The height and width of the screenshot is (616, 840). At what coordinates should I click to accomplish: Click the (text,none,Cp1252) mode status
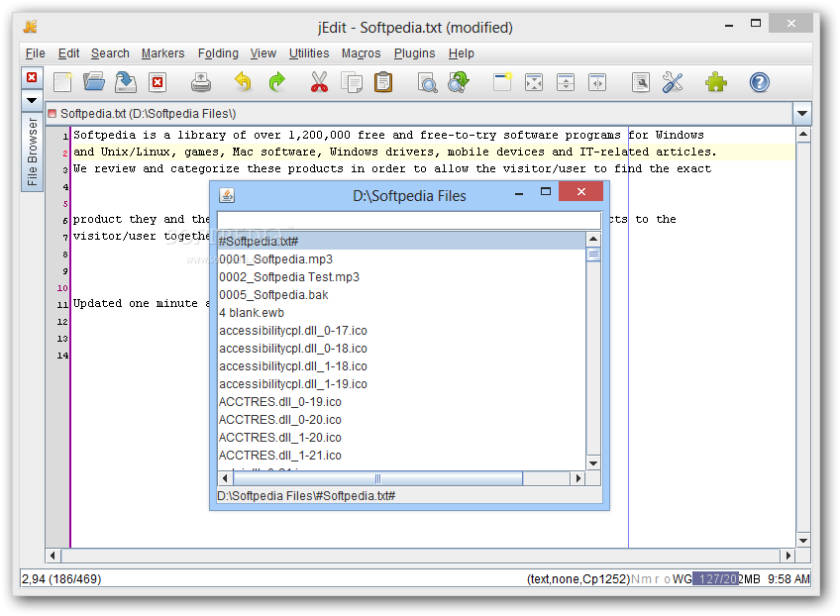pyautogui.click(x=578, y=579)
